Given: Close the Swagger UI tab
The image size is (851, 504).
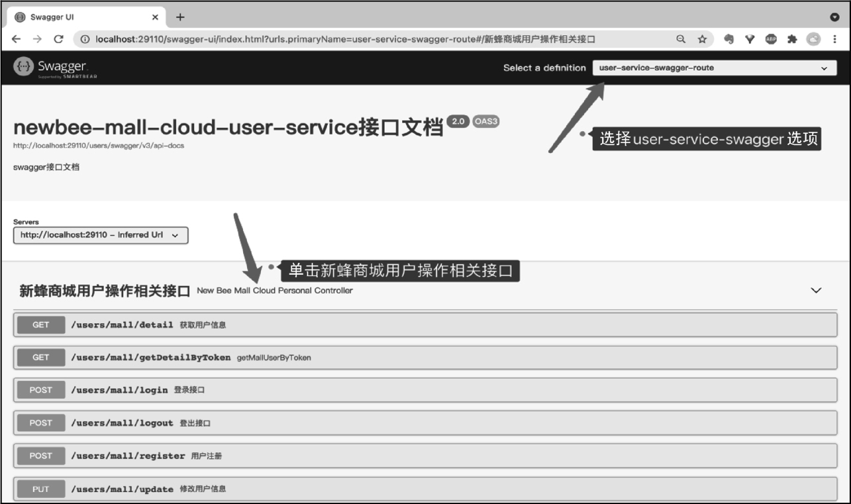Looking at the screenshot, I should click(x=156, y=17).
